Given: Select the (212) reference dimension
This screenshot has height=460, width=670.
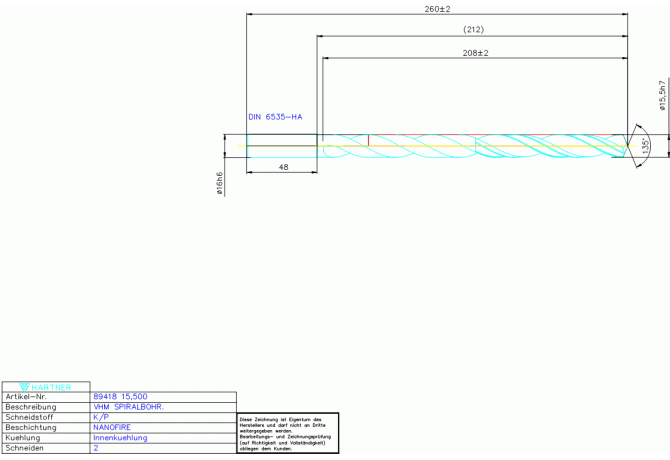Looking at the screenshot, I should pyautogui.click(x=473, y=30).
